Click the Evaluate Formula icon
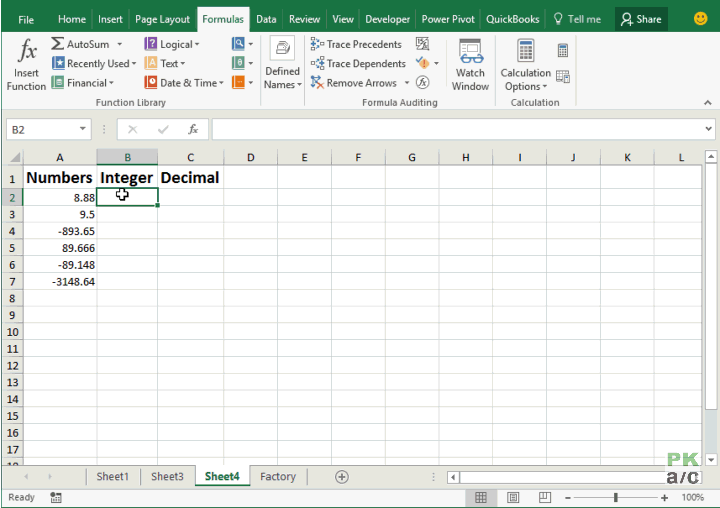 (x=422, y=83)
